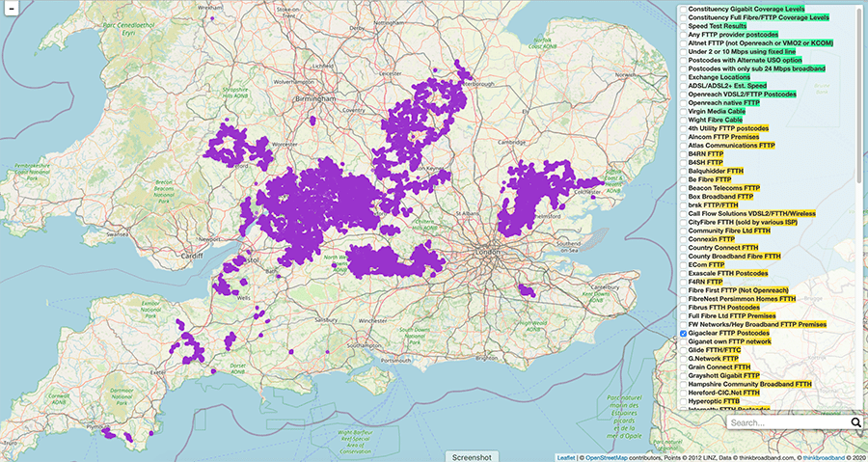Screen dimensions: 868x462
Task: Check Community Fibre Ltd FTTH layer
Action: [x=684, y=231]
